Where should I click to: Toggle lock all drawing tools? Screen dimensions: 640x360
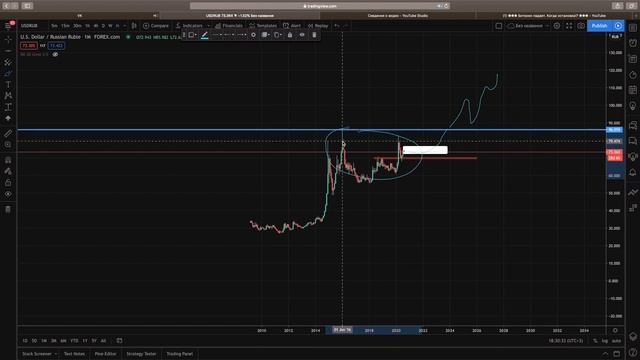point(8,182)
